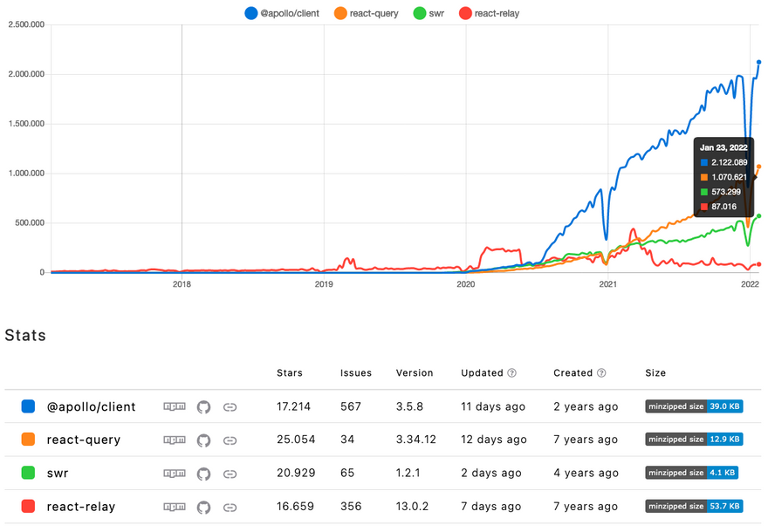This screenshot has height=532, width=768.
Task: Click homepage link icon for swr
Action: (x=230, y=474)
